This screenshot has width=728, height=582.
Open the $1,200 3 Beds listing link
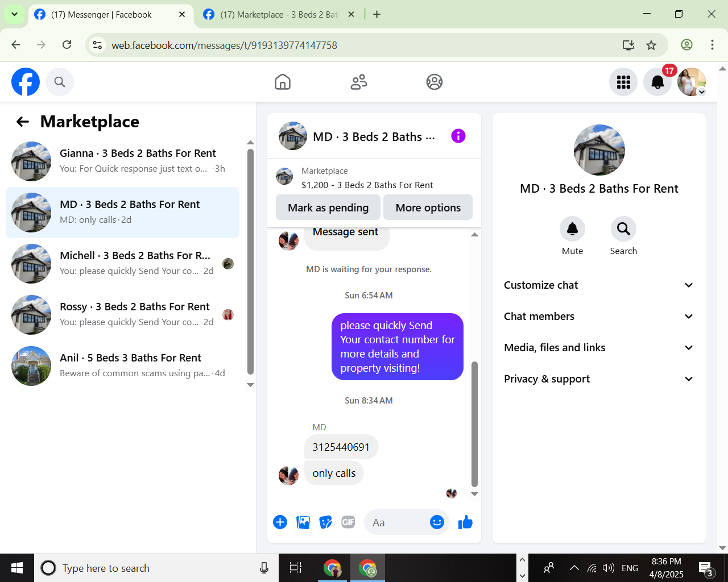367,185
